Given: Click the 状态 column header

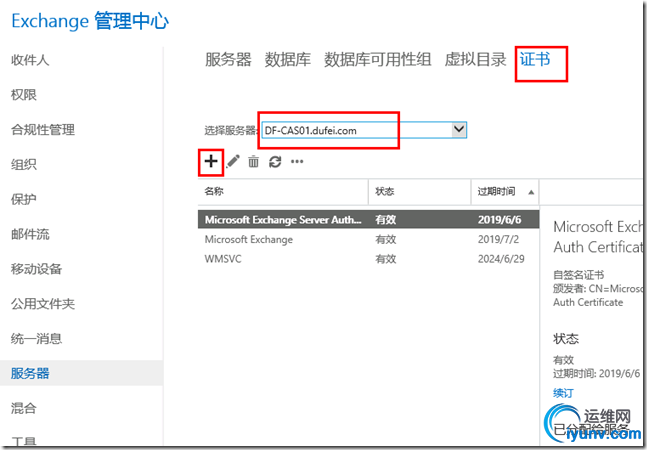Looking at the screenshot, I should point(420,191).
